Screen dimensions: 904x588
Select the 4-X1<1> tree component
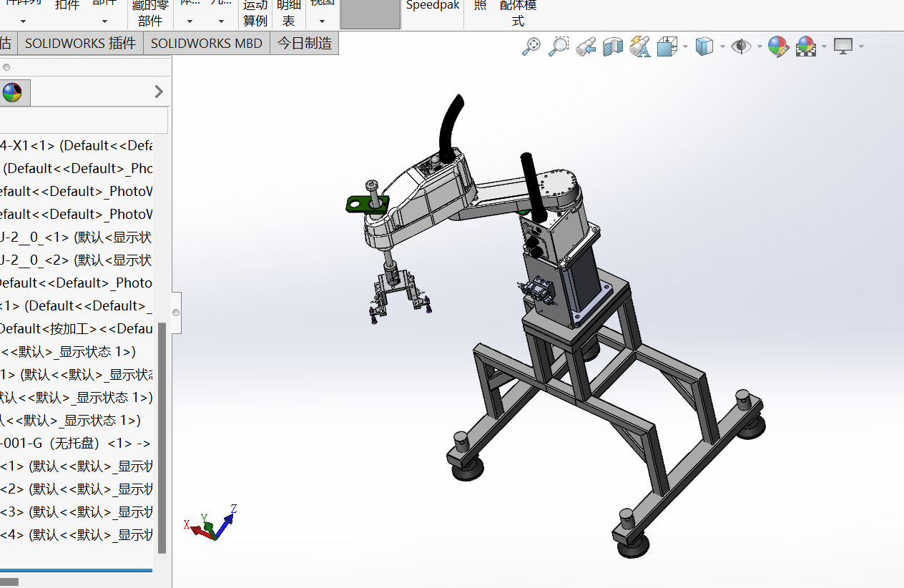pos(77,145)
